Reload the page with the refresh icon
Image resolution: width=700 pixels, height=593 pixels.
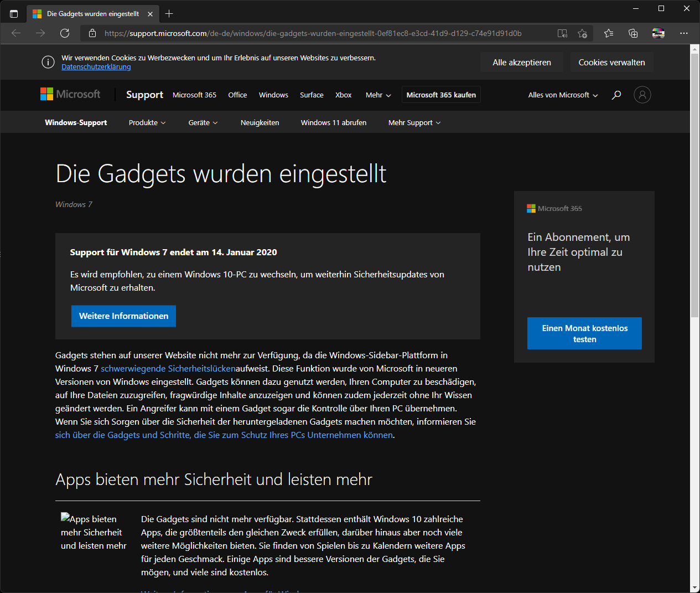click(65, 33)
